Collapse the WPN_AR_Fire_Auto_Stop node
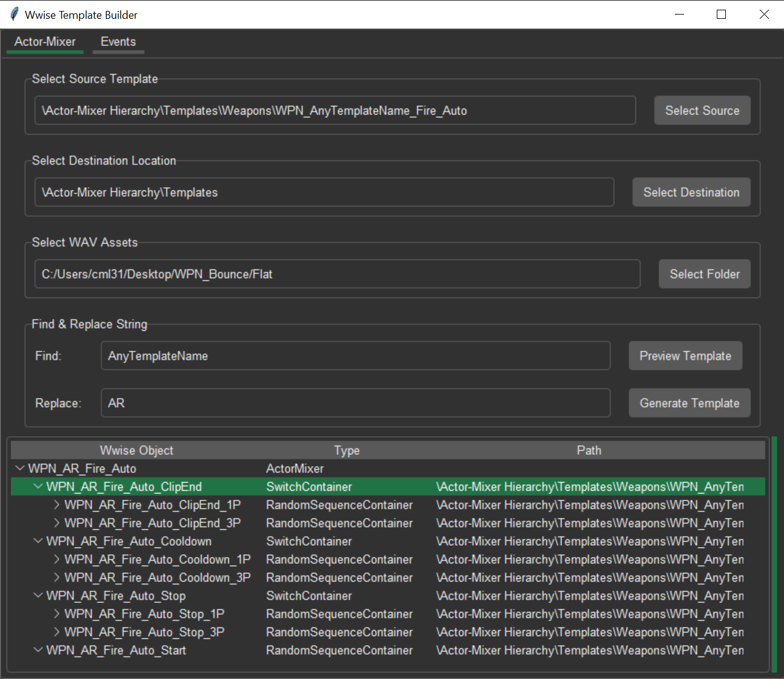This screenshot has width=784, height=679. (38, 595)
